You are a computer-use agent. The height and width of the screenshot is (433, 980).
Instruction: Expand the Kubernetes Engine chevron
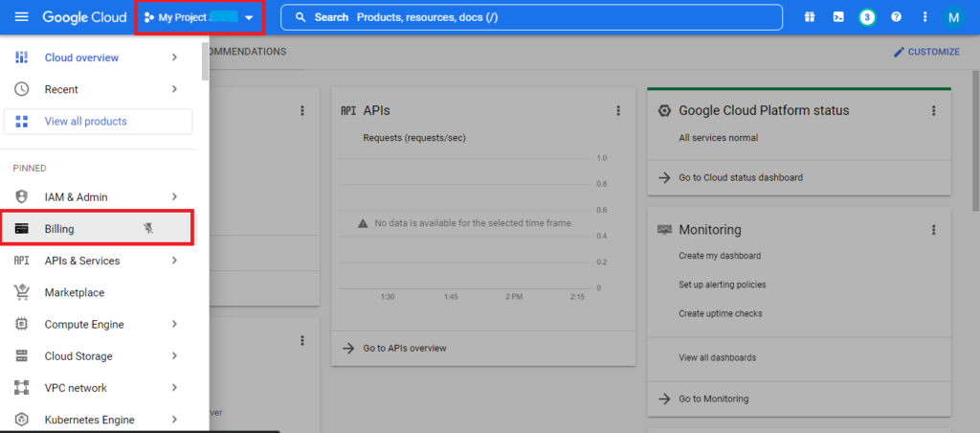click(x=174, y=420)
